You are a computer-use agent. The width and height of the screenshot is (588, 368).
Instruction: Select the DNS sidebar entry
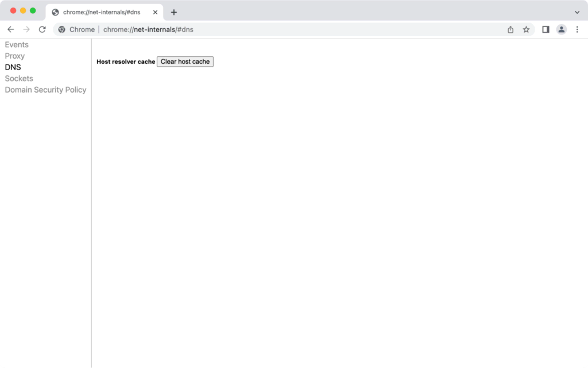12,67
